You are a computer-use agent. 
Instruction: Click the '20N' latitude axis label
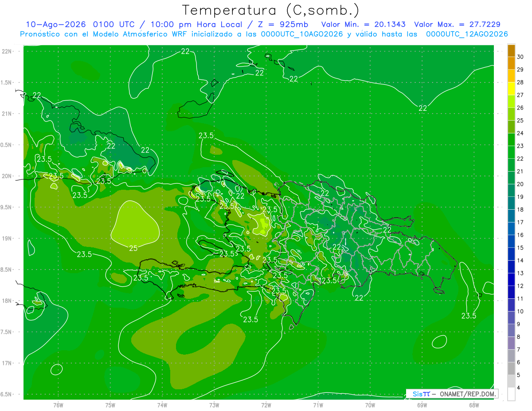tap(7, 176)
